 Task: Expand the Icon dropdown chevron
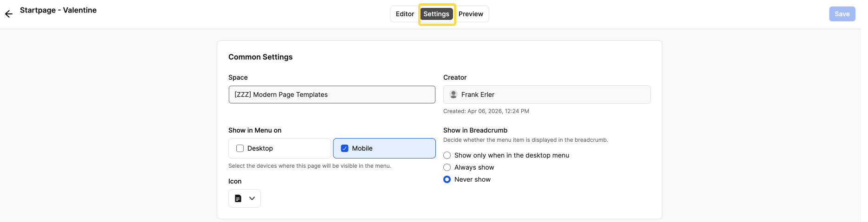click(252, 198)
